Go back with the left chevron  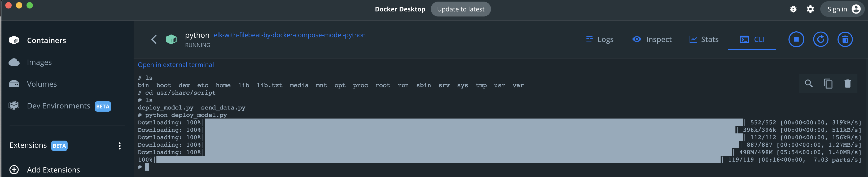pyautogui.click(x=154, y=40)
